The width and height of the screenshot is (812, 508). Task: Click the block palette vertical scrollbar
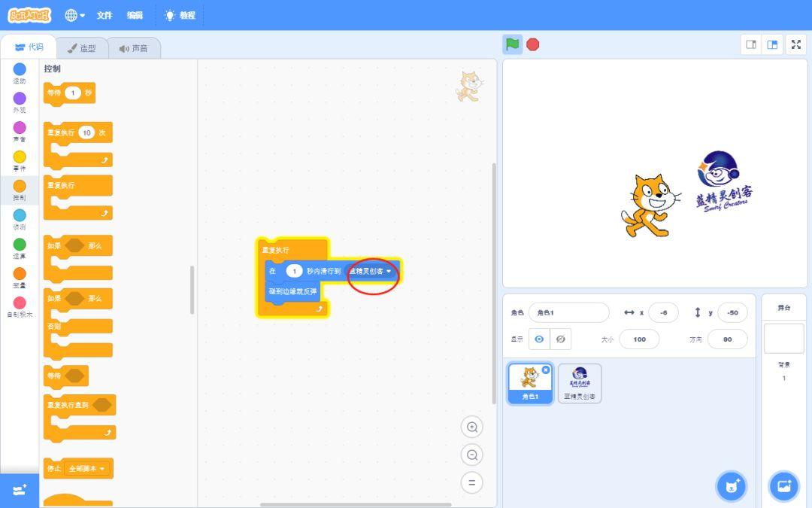pos(192,290)
